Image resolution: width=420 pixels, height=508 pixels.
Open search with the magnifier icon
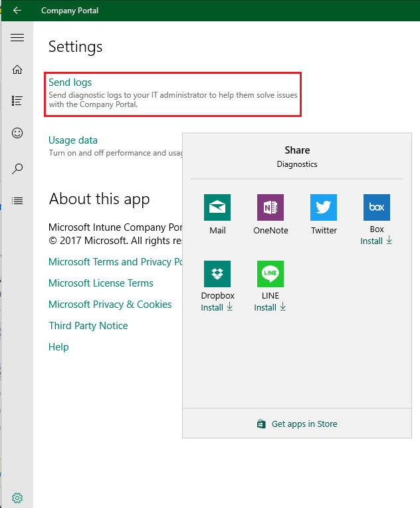point(17,168)
